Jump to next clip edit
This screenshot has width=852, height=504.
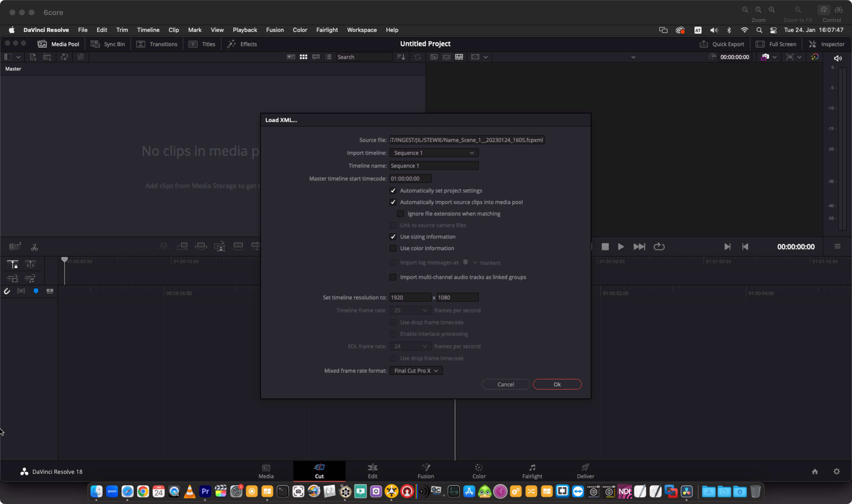(x=727, y=247)
